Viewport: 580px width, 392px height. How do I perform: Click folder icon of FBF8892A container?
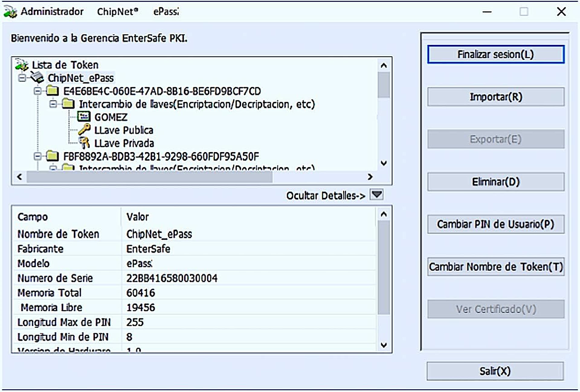(x=52, y=156)
